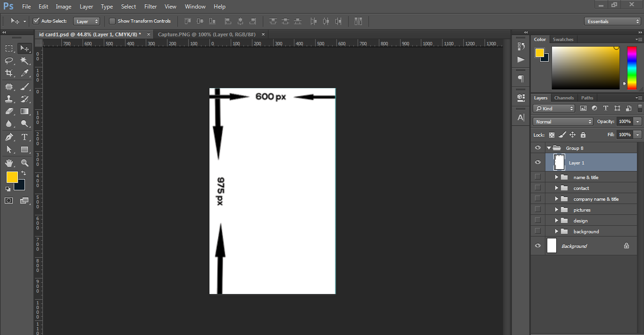Select the Zoom tool
Screen dimensions: 644x335
point(25,163)
